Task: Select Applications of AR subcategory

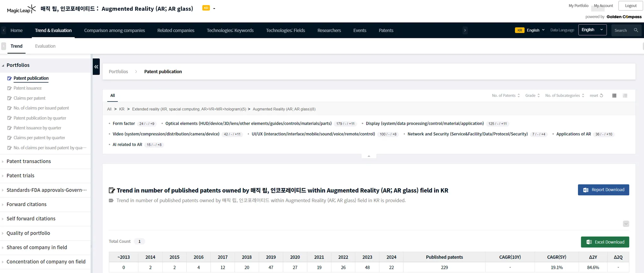Action: (574, 134)
